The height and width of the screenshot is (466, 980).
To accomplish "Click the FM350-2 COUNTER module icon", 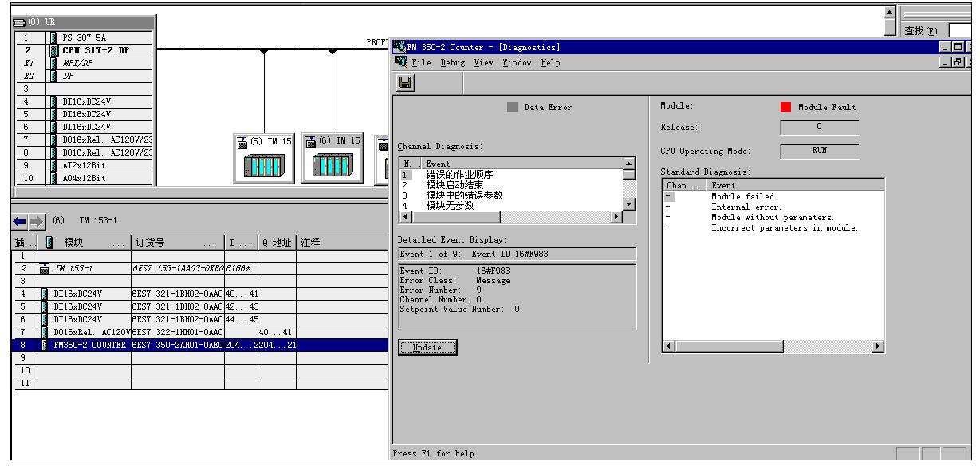I will point(45,346).
